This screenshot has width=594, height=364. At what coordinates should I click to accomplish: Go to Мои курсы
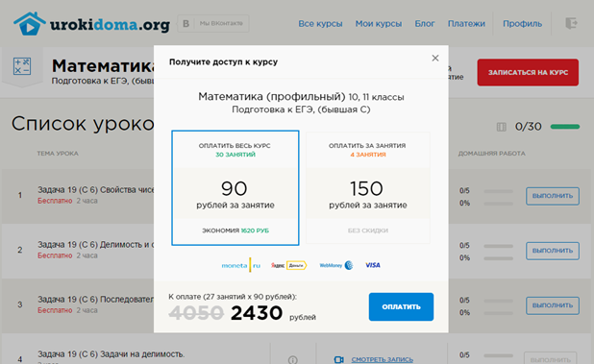tap(378, 24)
